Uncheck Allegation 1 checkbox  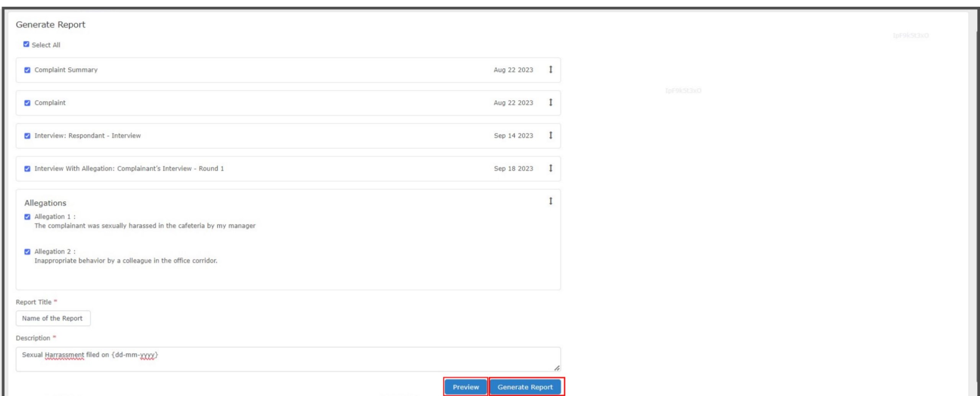click(x=27, y=217)
